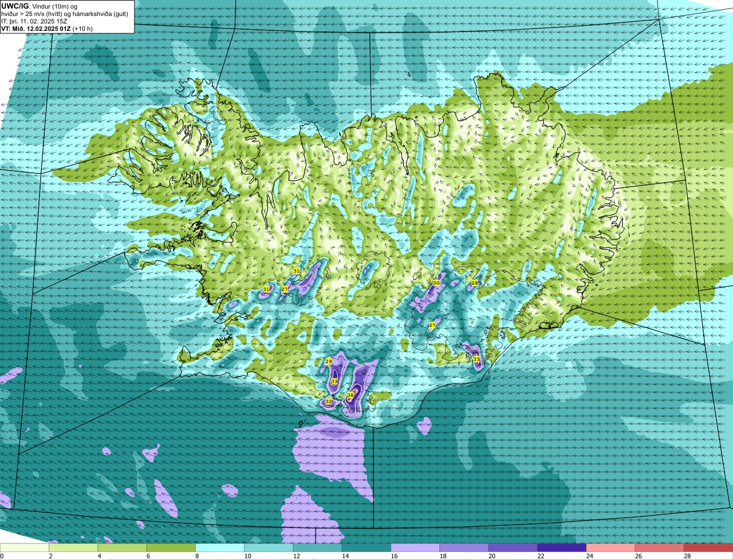Viewport: 733px width, 560px height.
Task: Click the legend scale number 0
Action: 2,556
